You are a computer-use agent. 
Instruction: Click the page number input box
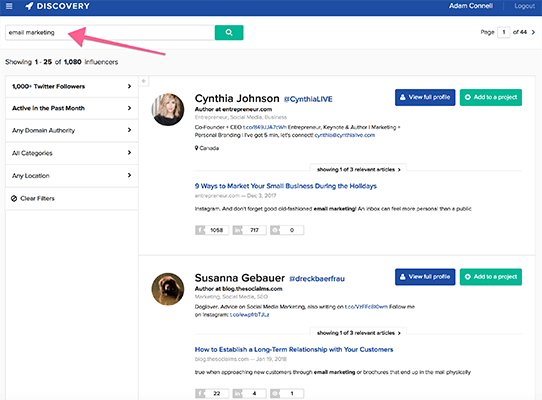tap(504, 32)
